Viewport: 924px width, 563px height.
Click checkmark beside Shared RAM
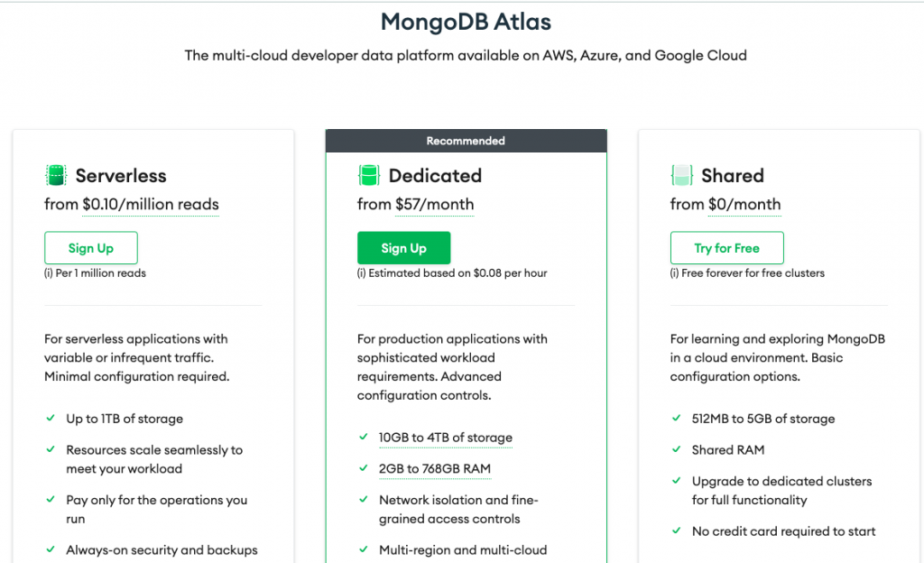(x=677, y=449)
